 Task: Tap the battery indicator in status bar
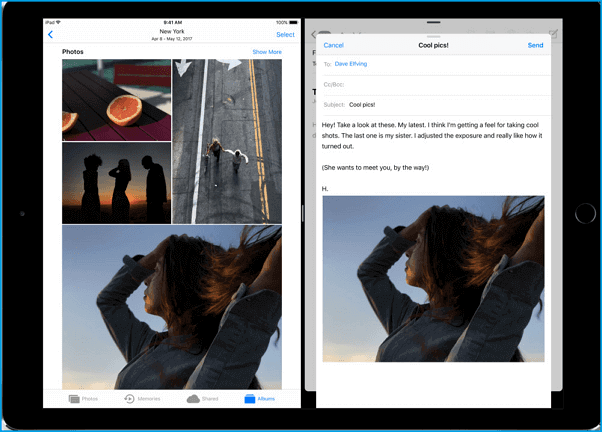[294, 22]
